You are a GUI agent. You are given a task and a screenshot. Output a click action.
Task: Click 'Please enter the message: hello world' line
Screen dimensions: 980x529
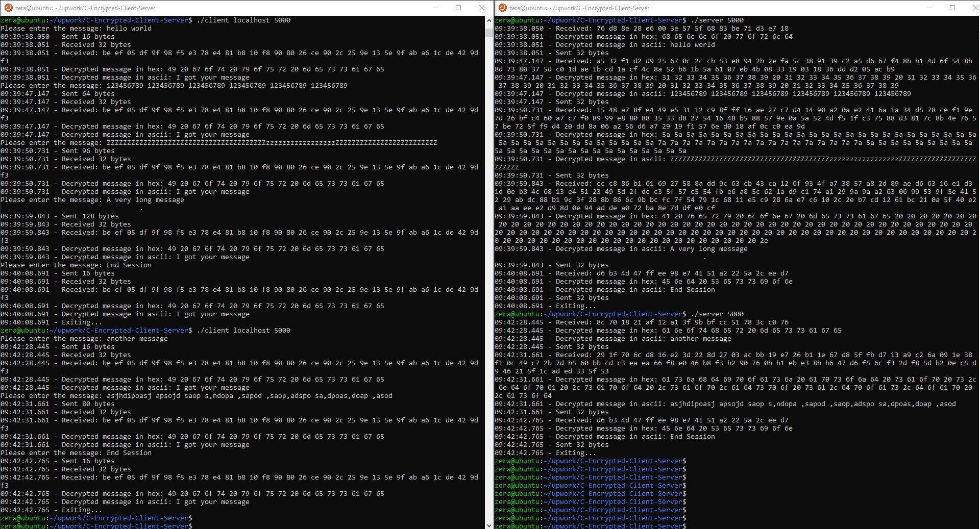coord(76,29)
